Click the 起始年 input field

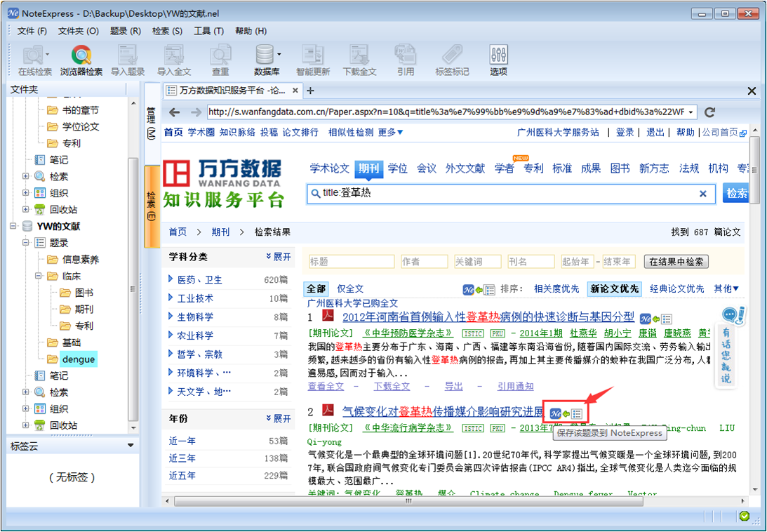pyautogui.click(x=577, y=262)
